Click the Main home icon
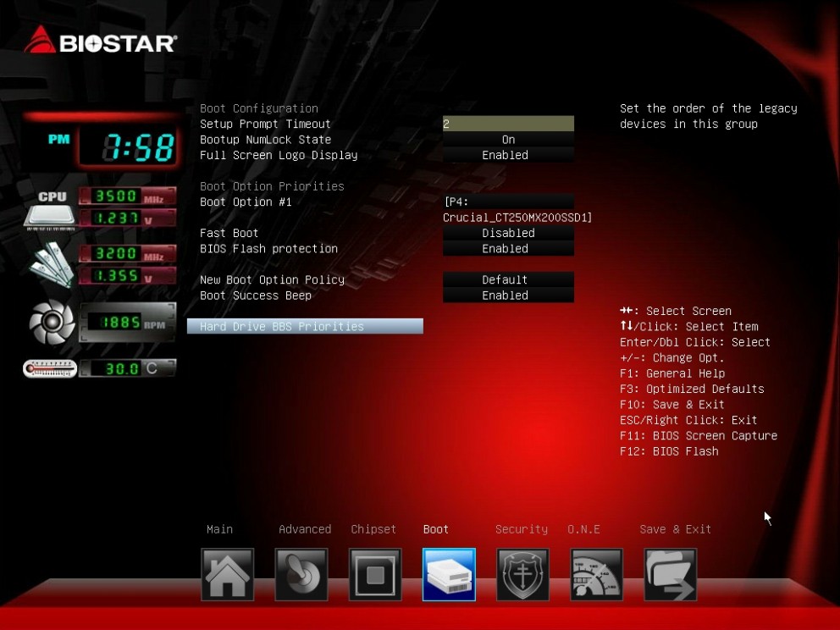840x630 pixels. (227, 574)
